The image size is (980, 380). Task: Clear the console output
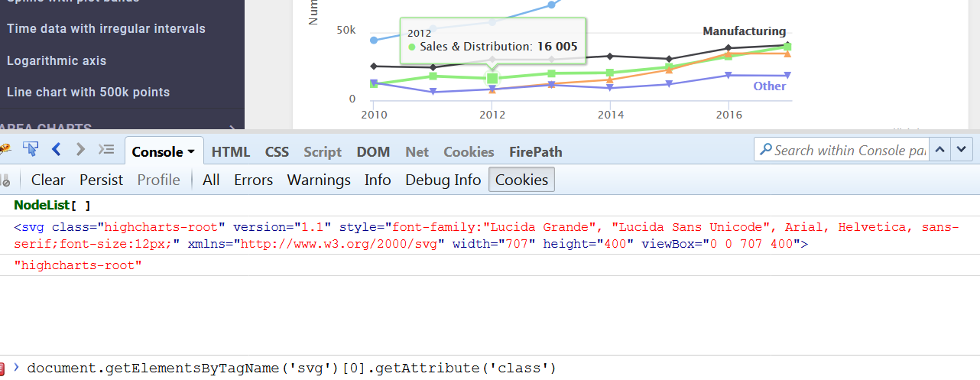tap(48, 180)
